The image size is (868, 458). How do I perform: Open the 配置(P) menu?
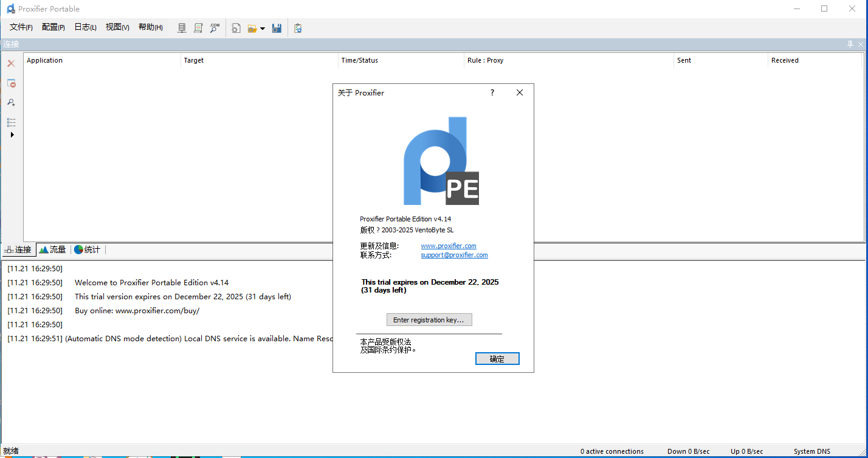click(x=53, y=27)
